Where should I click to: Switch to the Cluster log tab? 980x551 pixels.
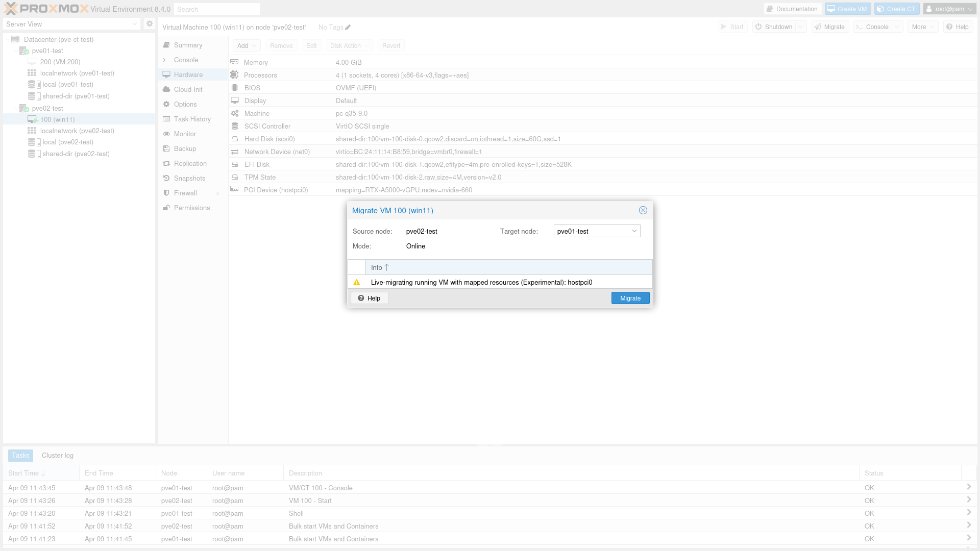(57, 455)
